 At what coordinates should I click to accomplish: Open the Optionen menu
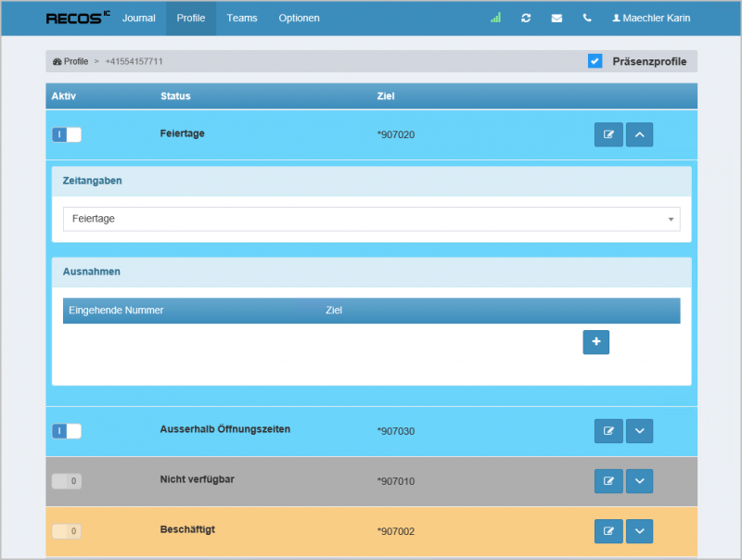coord(299,18)
